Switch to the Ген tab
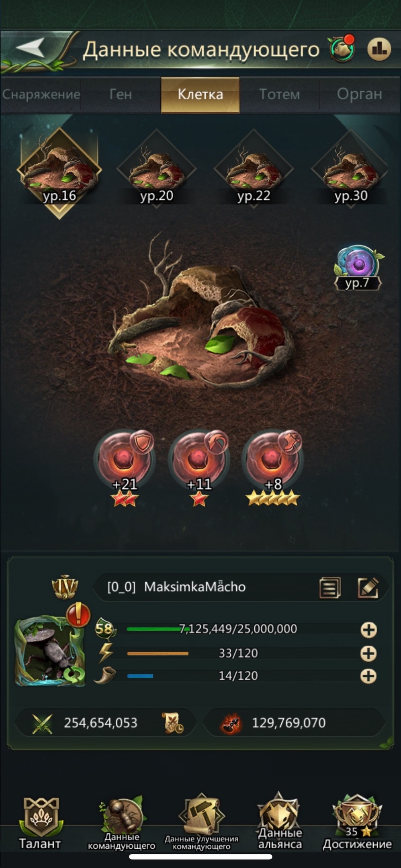 [x=121, y=94]
